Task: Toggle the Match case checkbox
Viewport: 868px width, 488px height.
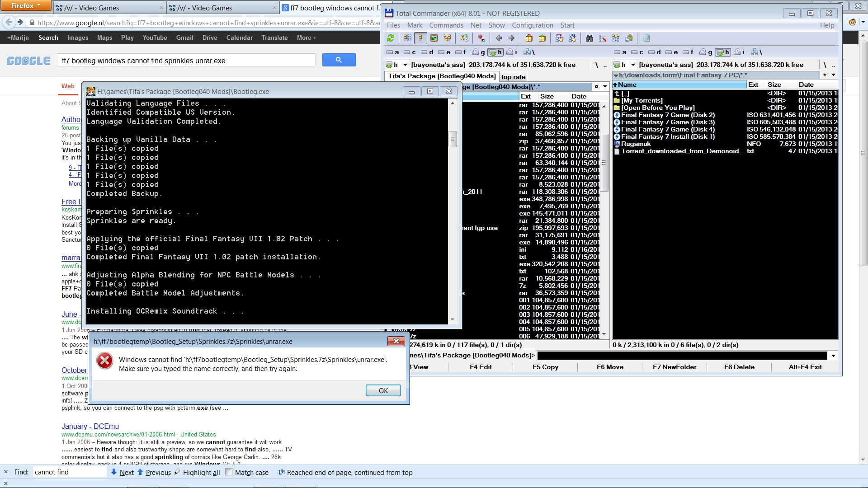Action: coord(229,472)
